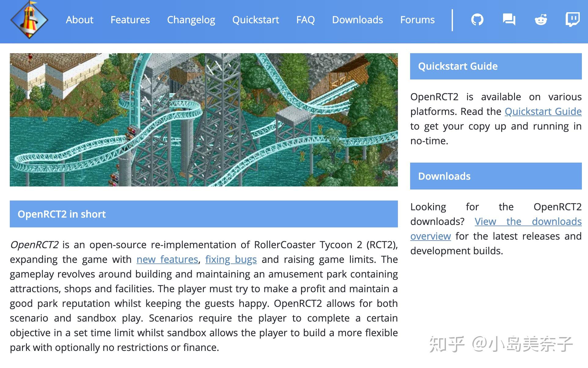
Task: Open the chat bubbles icon
Action: point(509,20)
